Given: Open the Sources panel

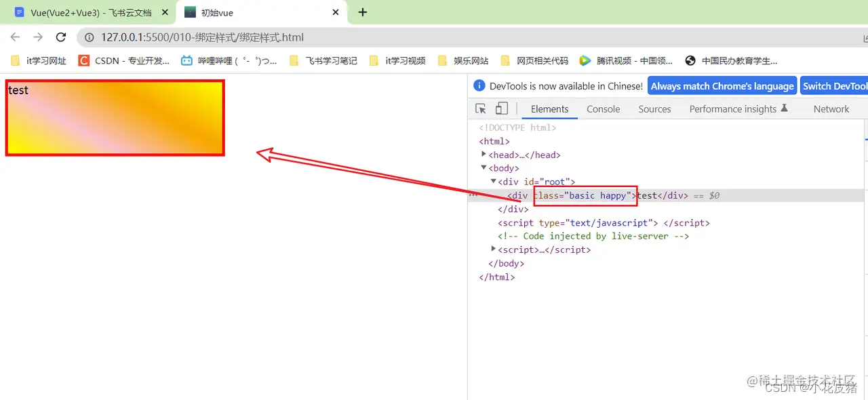Looking at the screenshot, I should (x=654, y=108).
